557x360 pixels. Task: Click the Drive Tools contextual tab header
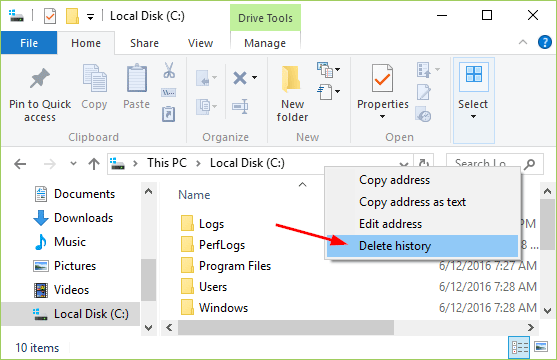tap(265, 18)
